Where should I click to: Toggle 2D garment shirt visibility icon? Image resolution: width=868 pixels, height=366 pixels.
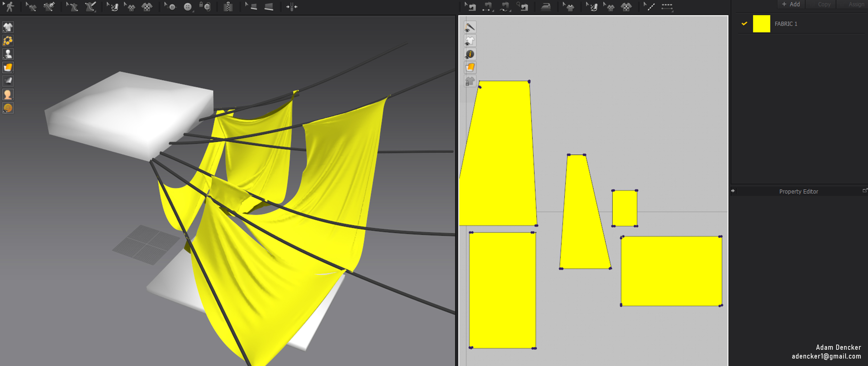(470, 40)
